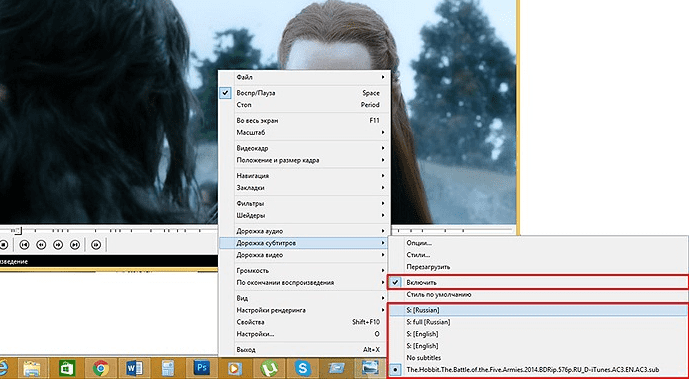Screen dimensions: 692x385
Task: Open Настройки... in the context menu
Action: coord(304,334)
